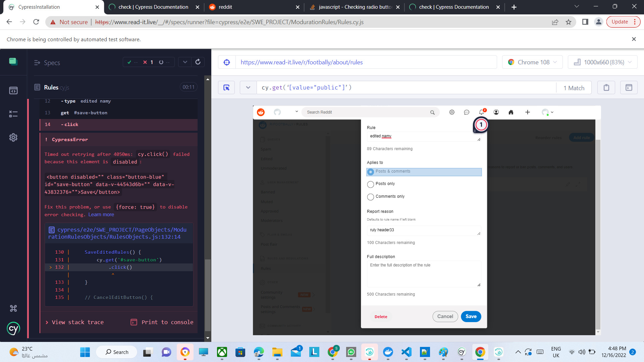
Task: Select the Comments only radio button
Action: (370, 197)
